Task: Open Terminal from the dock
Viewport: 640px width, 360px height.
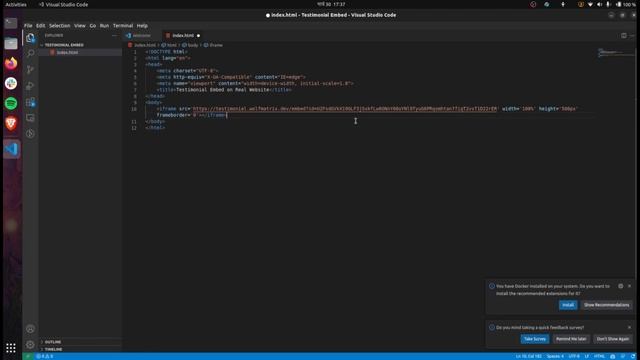Action: 11,23
